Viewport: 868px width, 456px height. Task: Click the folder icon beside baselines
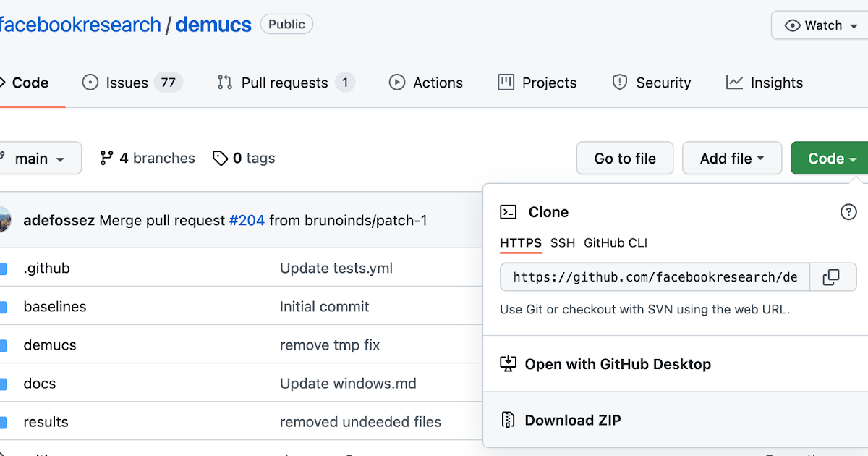pyautogui.click(x=4, y=307)
